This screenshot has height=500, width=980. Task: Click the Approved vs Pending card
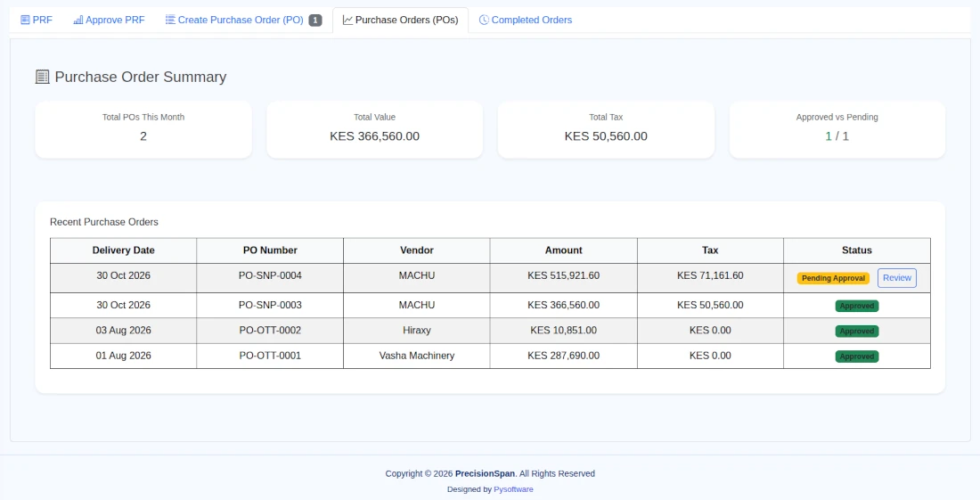837,129
